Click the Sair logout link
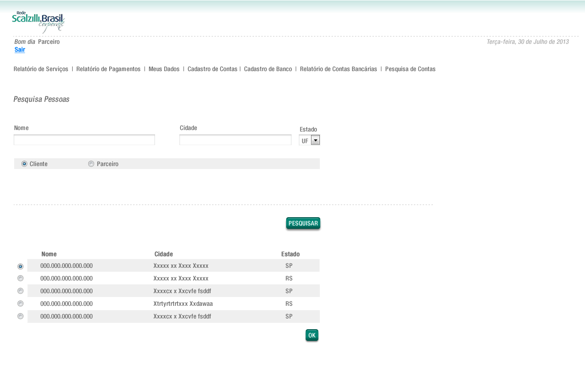Image resolution: width=585 pixels, height=392 pixels. 19,50
